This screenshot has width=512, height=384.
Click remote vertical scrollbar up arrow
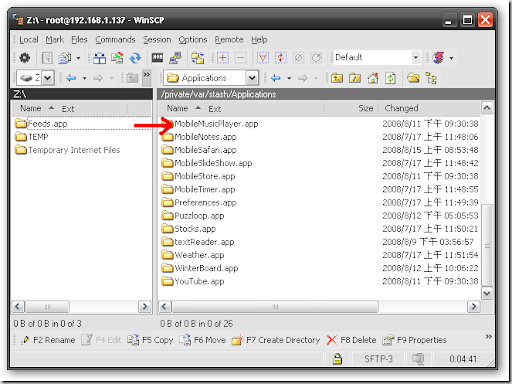(487, 108)
